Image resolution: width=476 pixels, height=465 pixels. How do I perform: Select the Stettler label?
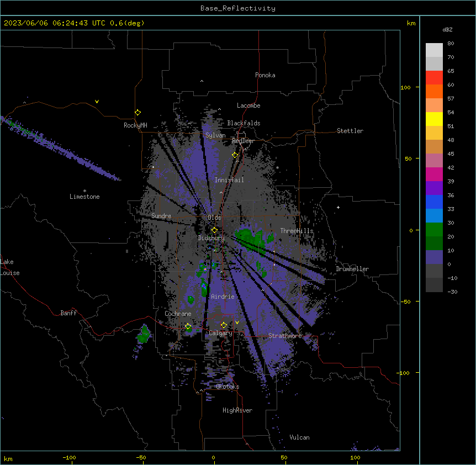coord(350,131)
